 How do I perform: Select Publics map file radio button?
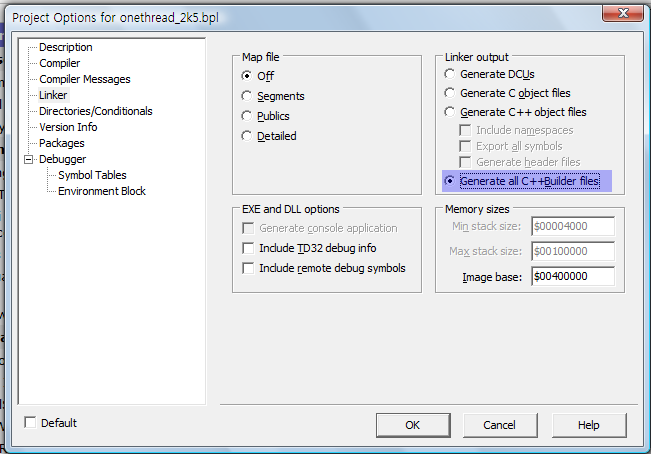point(247,116)
